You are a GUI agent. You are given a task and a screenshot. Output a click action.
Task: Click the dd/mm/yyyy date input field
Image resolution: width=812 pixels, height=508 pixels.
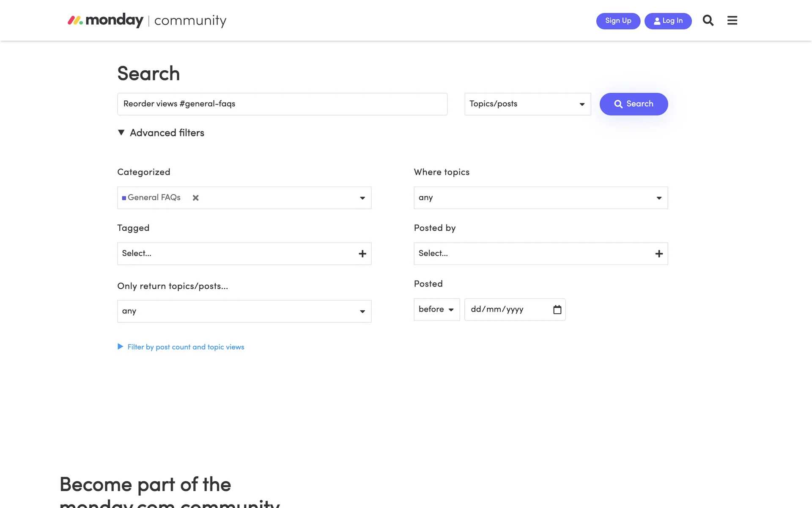click(507, 309)
